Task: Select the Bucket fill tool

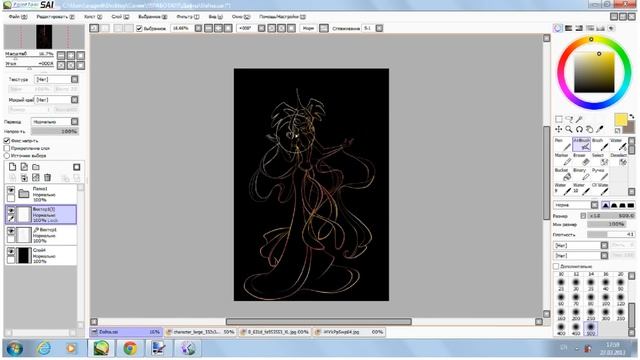Action: pyautogui.click(x=562, y=174)
